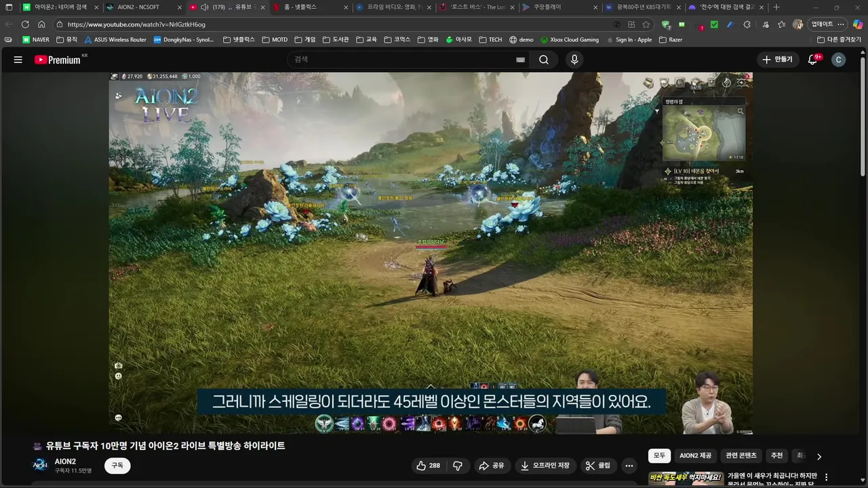Create a clip with 클립 button
The width and height of the screenshot is (868, 488).
click(x=598, y=466)
